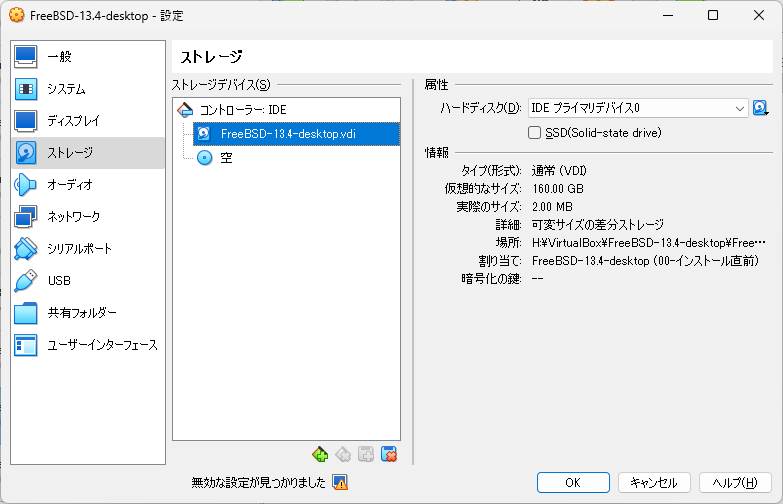The height and width of the screenshot is (504, 783).
Task: Click the 一般 monitor icon
Action: coord(25,57)
